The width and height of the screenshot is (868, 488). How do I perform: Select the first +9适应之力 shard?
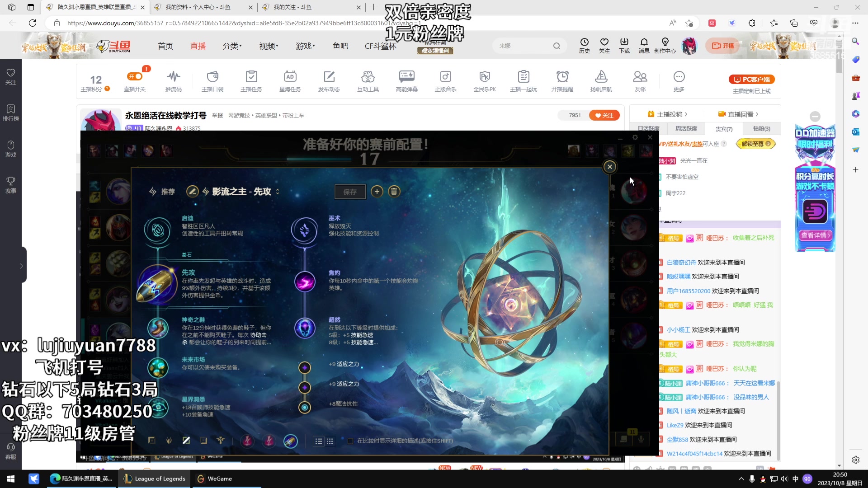(305, 367)
